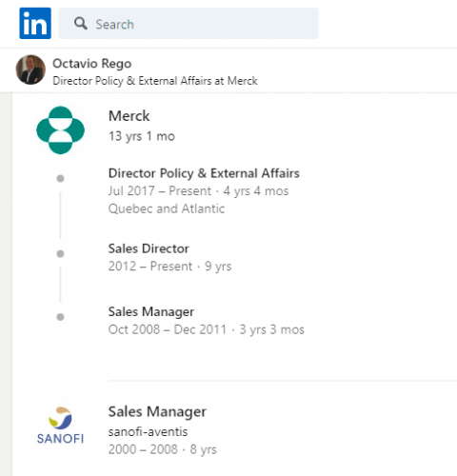This screenshot has height=476, width=457.
Task: Select the Director Policy & External Affairs role
Action: click(204, 173)
